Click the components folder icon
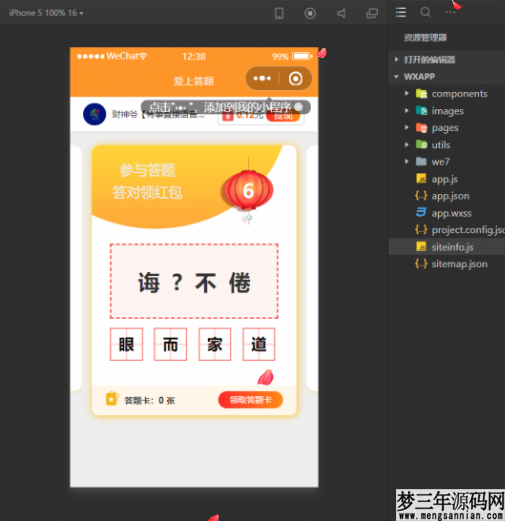 coord(421,94)
